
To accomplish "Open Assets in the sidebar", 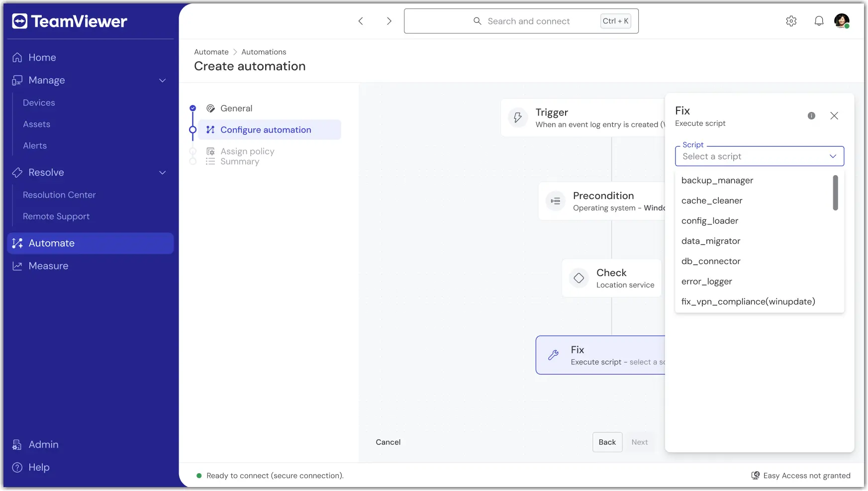I will click(36, 124).
